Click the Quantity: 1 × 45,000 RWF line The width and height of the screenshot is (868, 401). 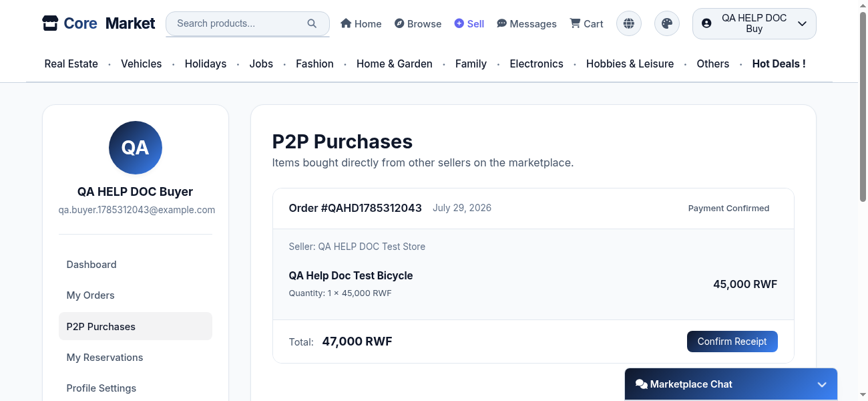341,293
